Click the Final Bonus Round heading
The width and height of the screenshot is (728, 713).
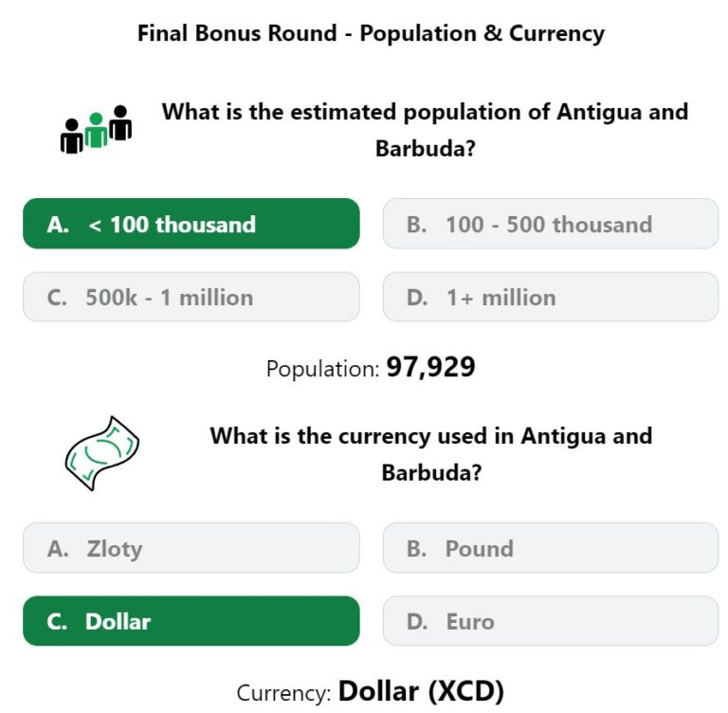tap(371, 34)
